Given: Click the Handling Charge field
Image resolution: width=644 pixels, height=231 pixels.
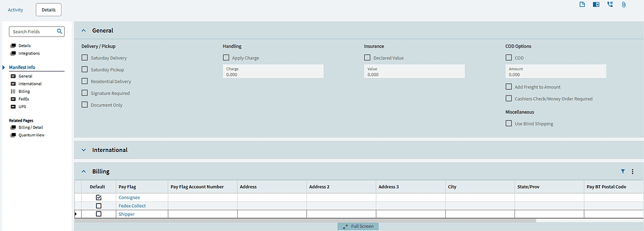Looking at the screenshot, I should [273, 72].
